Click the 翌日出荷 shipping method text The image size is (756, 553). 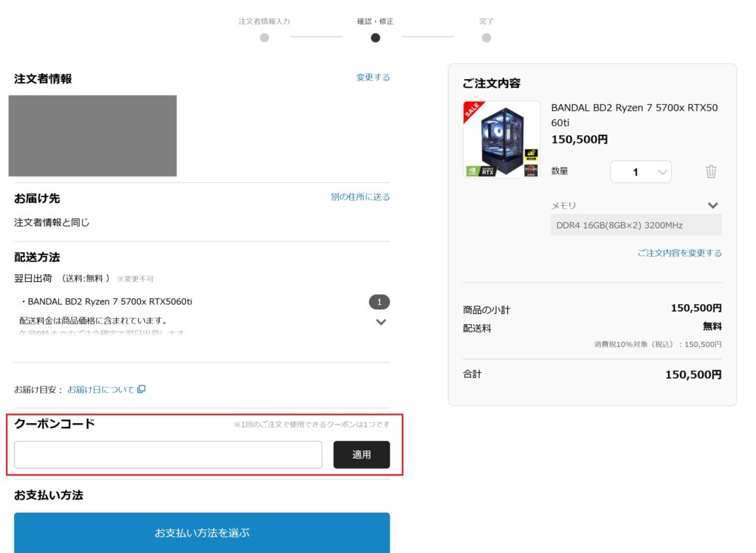click(32, 278)
